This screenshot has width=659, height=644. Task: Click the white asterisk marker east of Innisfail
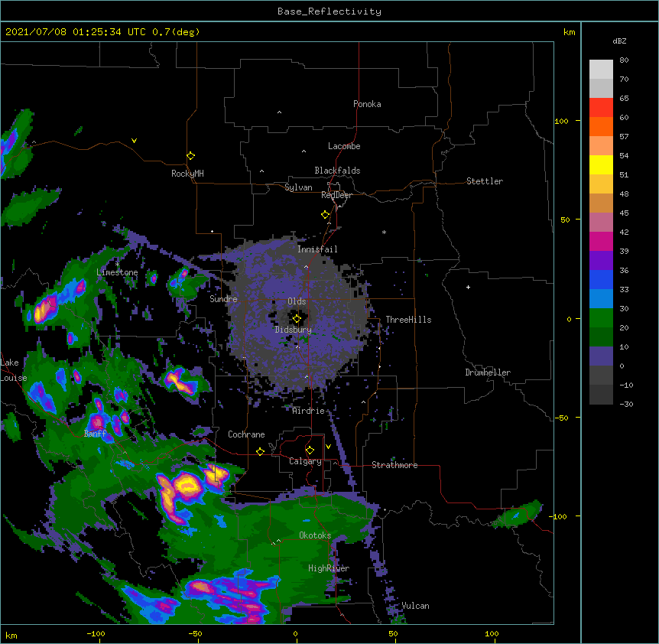(x=384, y=232)
